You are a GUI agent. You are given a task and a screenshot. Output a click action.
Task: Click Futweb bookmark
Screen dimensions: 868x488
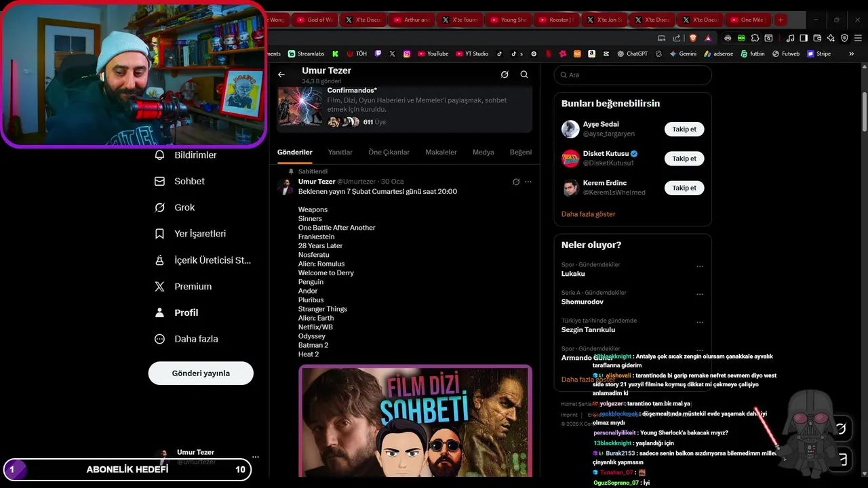(x=786, y=54)
